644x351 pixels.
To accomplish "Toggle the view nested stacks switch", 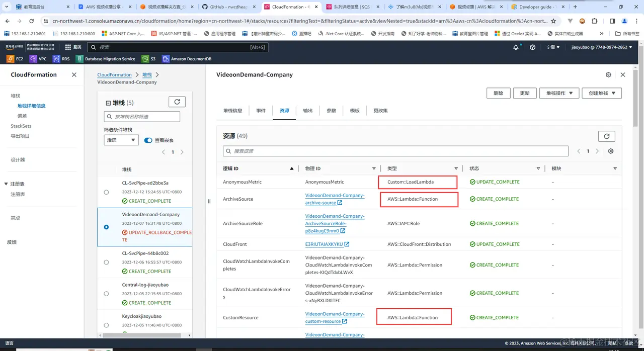I will 148,140.
